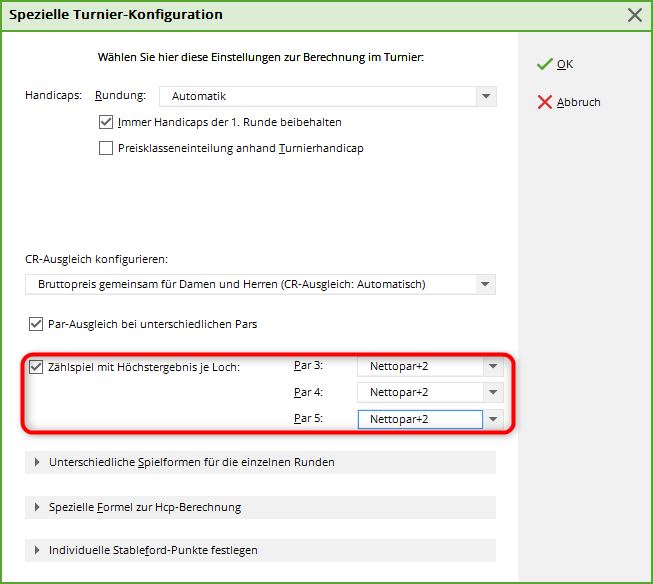
Task: Expand Unterschiedliche Spielformen für die einzelnen Runden
Action: pyautogui.click(x=260, y=462)
